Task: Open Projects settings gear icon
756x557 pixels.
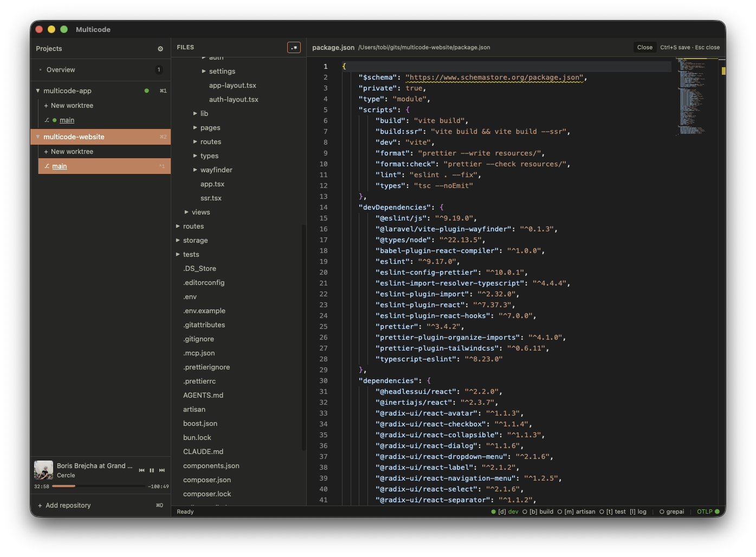Action: click(x=160, y=49)
